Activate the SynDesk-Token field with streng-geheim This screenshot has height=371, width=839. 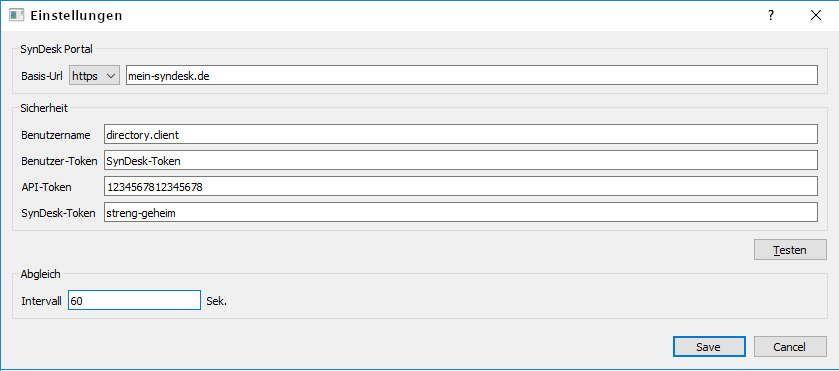pyautogui.click(x=461, y=212)
